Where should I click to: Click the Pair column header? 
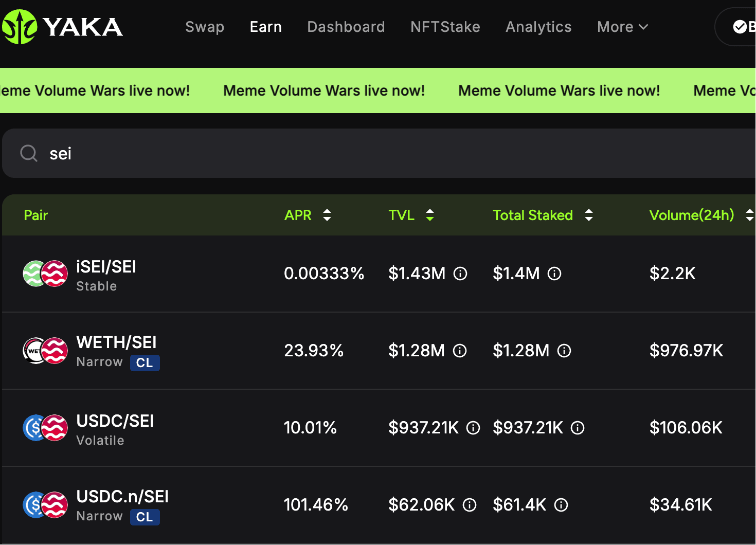pos(36,215)
